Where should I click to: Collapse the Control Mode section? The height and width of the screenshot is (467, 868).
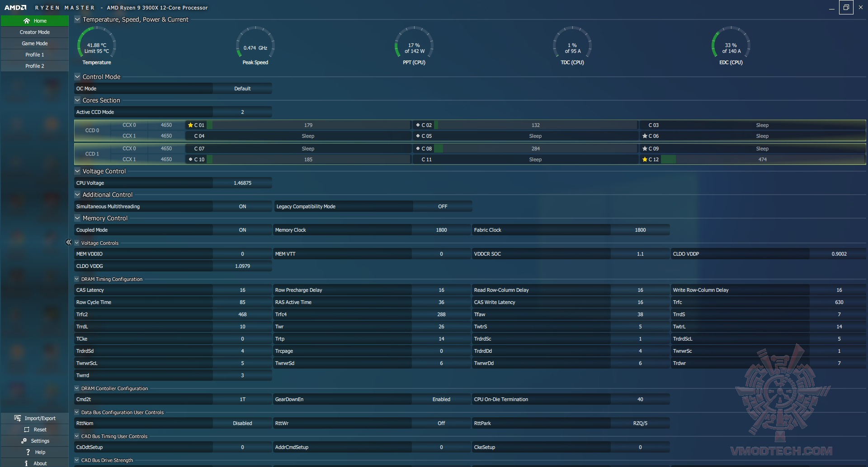pyautogui.click(x=77, y=77)
